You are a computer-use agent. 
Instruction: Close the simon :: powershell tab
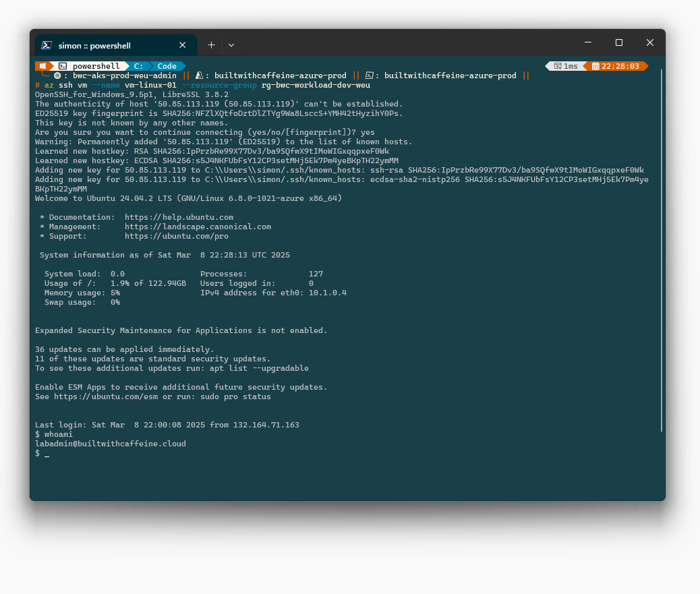(182, 45)
